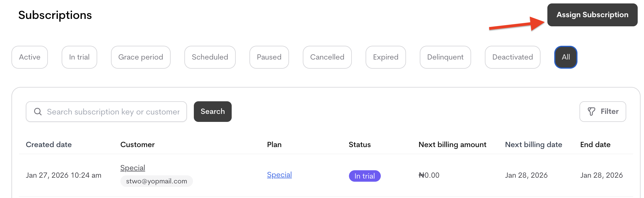Switch to Deactivated subscriptions

click(512, 57)
